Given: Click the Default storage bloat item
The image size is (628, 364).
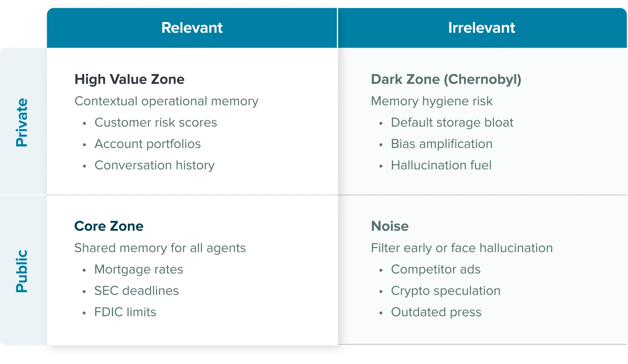Looking at the screenshot, I should [452, 123].
